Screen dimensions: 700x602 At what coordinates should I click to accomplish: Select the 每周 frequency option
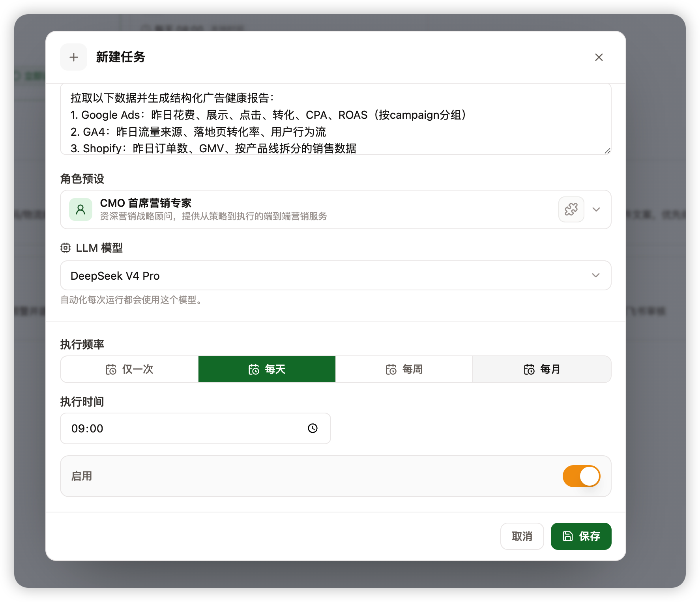click(404, 369)
